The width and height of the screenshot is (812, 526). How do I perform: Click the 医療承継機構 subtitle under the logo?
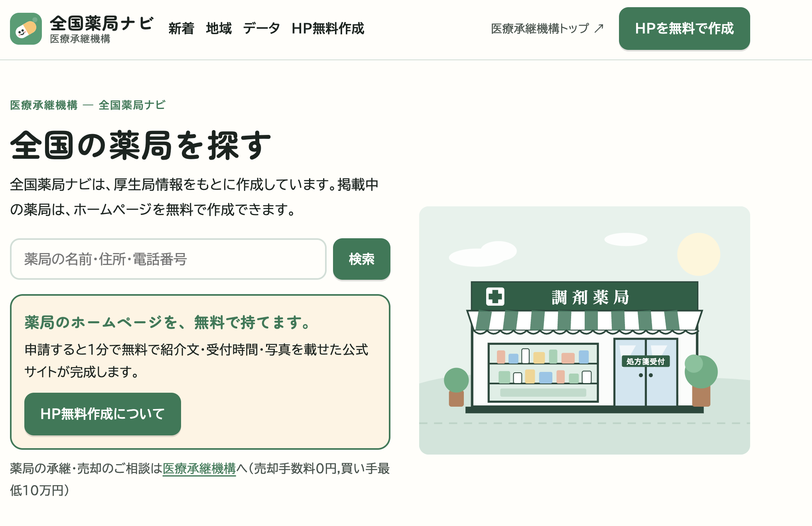click(x=80, y=39)
